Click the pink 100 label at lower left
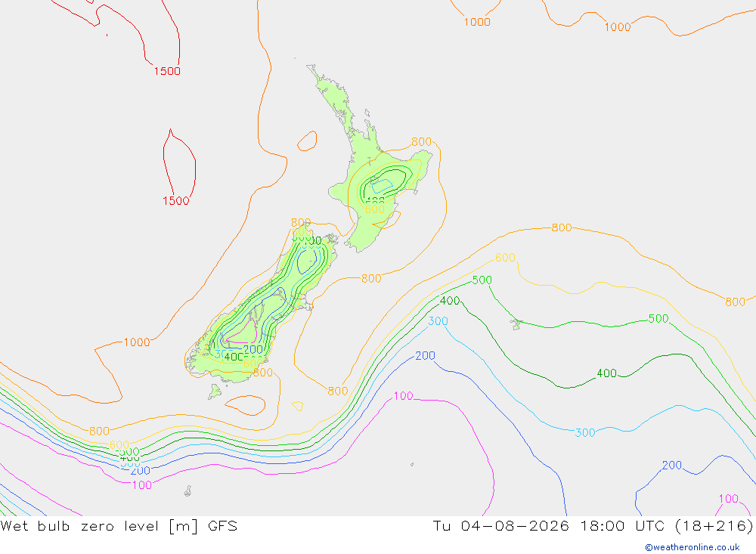This screenshot has width=756, height=554. [142, 485]
